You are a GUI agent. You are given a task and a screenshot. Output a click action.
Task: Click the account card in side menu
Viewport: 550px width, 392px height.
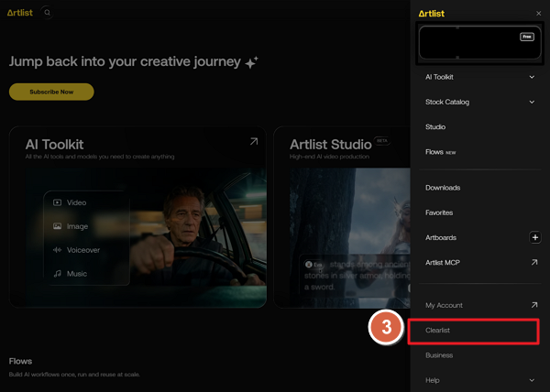(x=479, y=43)
